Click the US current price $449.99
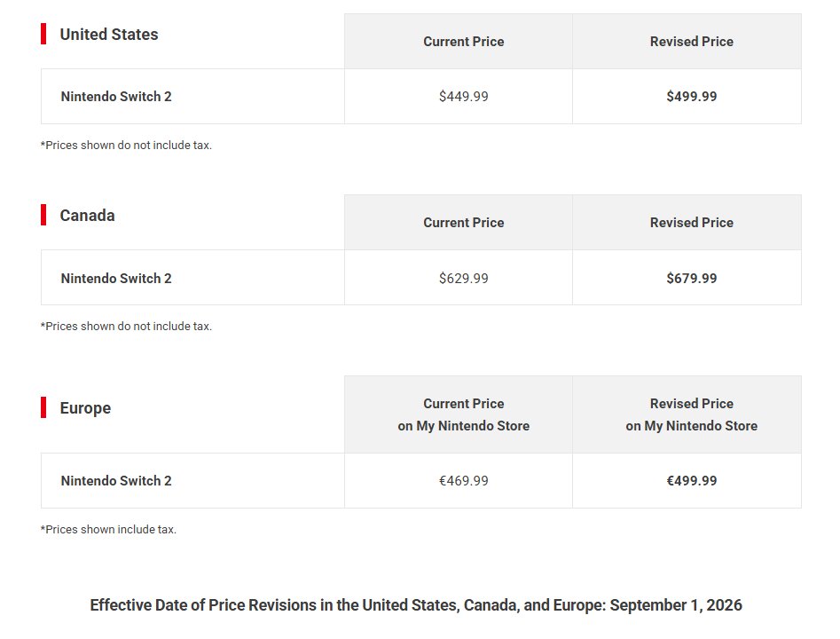840x639 pixels. (x=463, y=97)
